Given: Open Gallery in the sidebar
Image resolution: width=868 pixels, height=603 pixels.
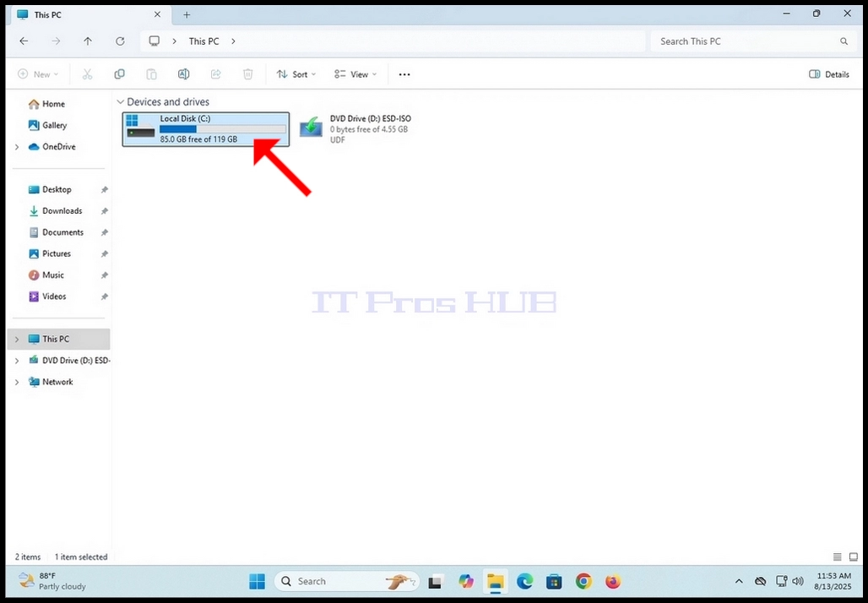Looking at the screenshot, I should click(54, 125).
